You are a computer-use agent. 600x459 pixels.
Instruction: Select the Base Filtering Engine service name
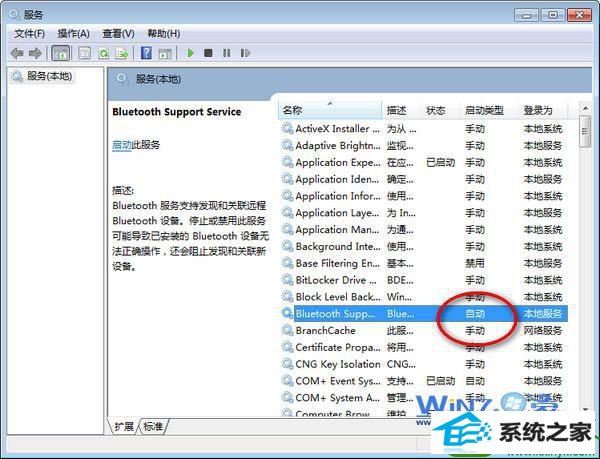click(x=338, y=263)
